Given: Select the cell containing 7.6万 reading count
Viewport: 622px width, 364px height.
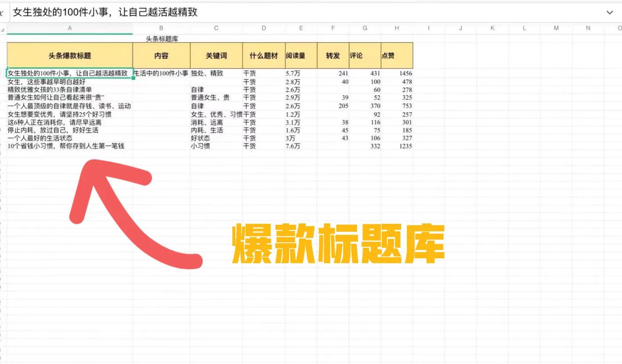Looking at the screenshot, I should click(301, 146).
